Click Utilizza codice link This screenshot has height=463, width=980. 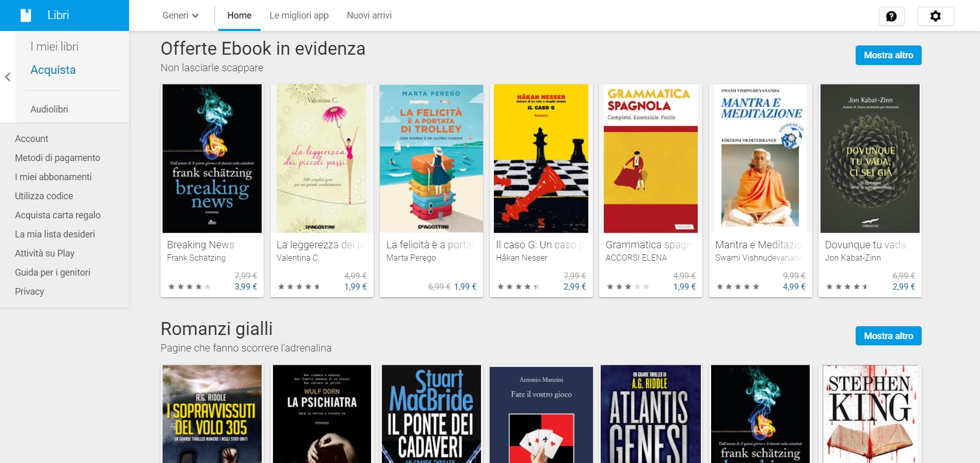coord(44,196)
